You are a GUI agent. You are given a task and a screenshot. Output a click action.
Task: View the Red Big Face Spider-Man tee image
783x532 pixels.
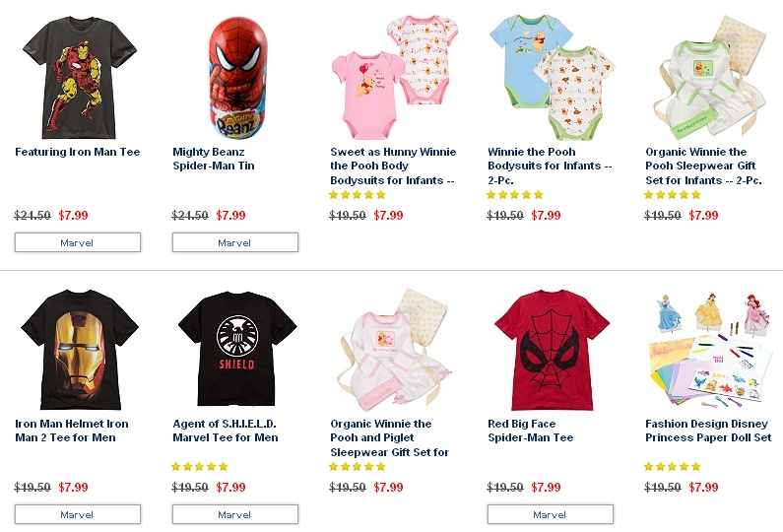[550, 350]
